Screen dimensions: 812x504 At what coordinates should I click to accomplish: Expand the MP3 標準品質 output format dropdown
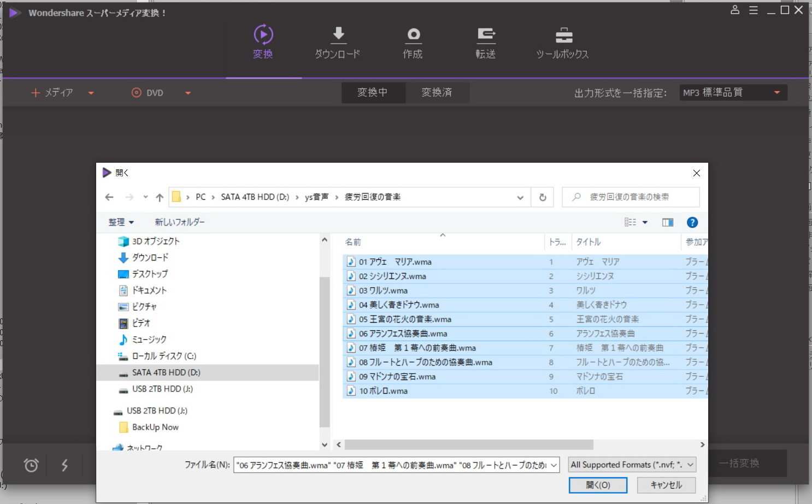click(776, 93)
